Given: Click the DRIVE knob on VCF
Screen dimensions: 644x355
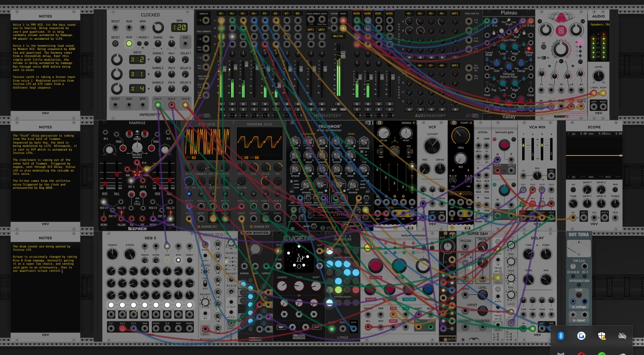Looking at the screenshot, I should coord(440,168).
